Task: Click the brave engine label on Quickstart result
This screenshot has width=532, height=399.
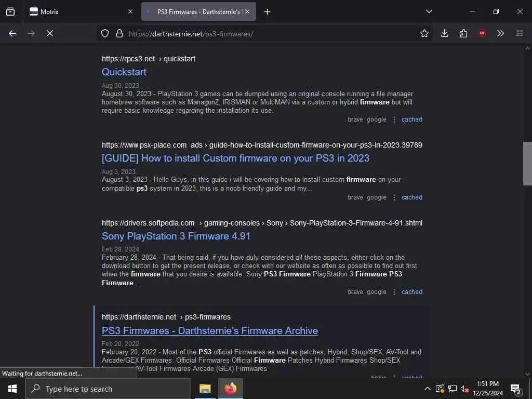Action: (x=355, y=119)
